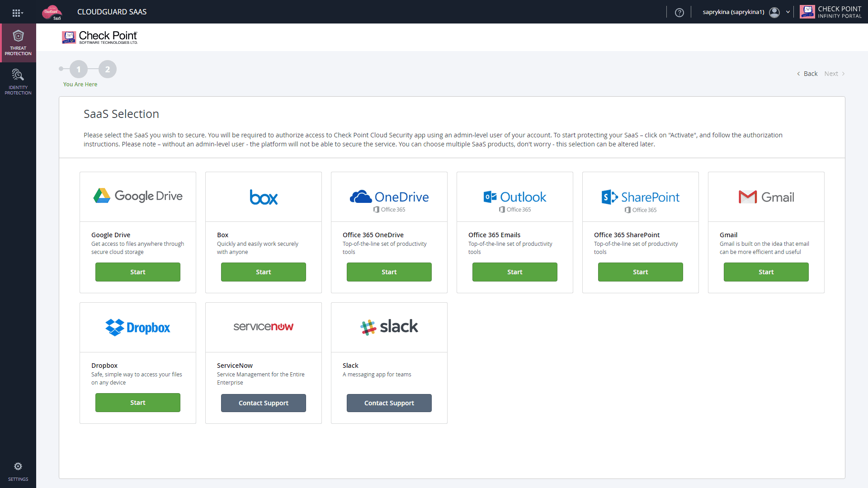The width and height of the screenshot is (868, 488).
Task: Contact Support for Slack
Action: pos(389,403)
